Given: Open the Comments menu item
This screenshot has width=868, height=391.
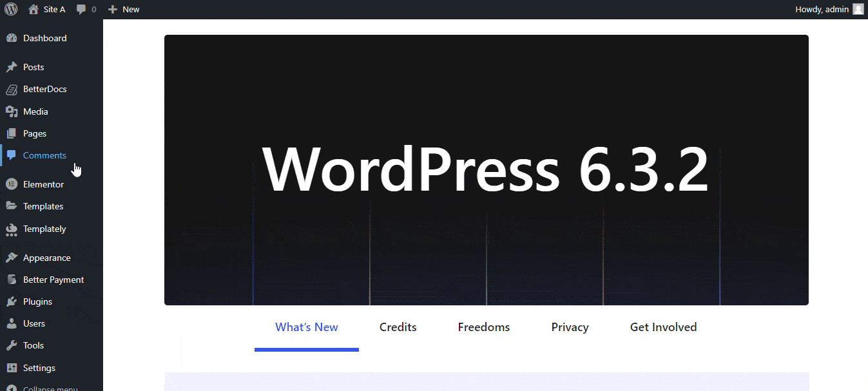Looking at the screenshot, I should pos(44,155).
